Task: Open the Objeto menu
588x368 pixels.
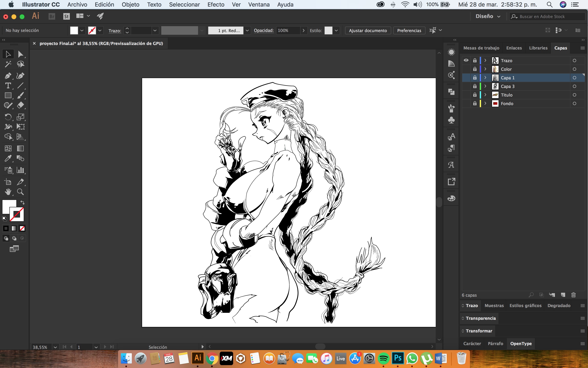Action: pos(130,4)
